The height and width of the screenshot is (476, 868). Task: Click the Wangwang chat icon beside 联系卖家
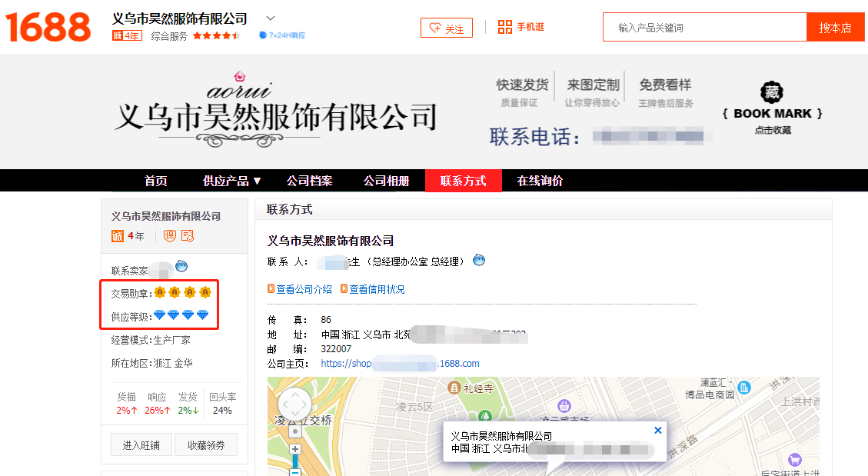[x=181, y=266]
